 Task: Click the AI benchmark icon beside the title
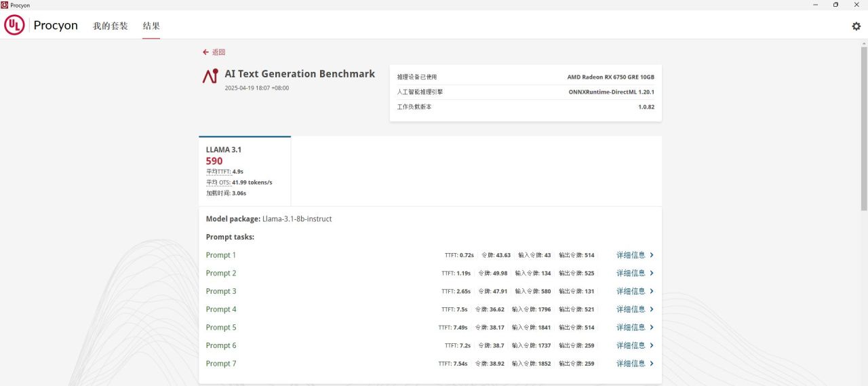pos(210,76)
